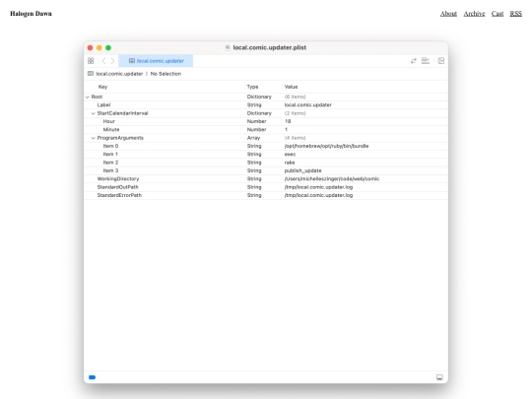Minimize the window with yellow button
This screenshot has width=532, height=399.
[100, 48]
